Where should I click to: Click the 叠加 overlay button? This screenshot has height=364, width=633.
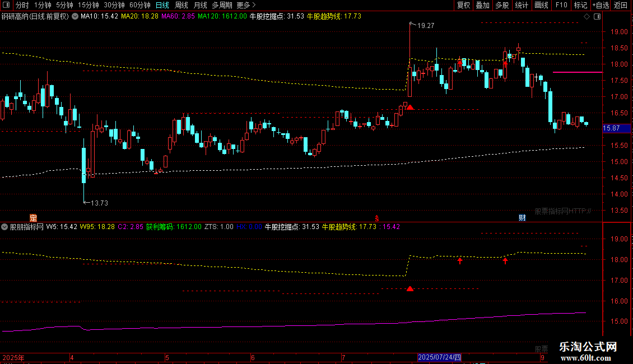483,5
